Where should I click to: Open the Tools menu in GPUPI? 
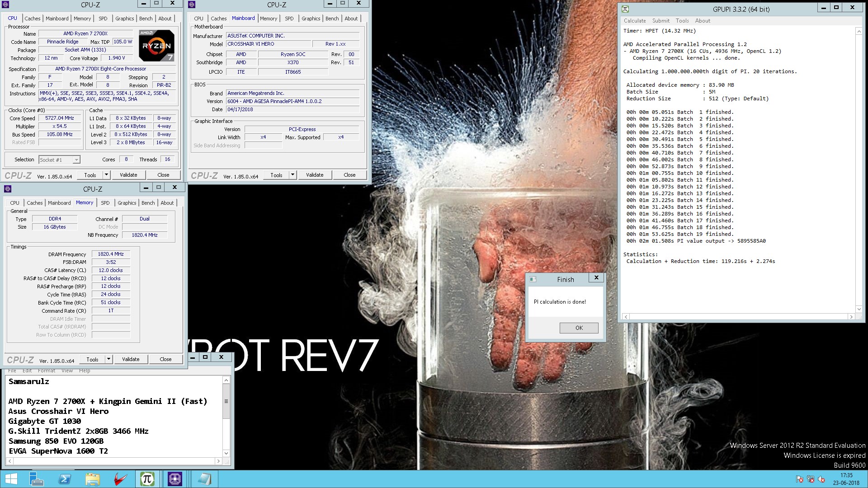682,21
